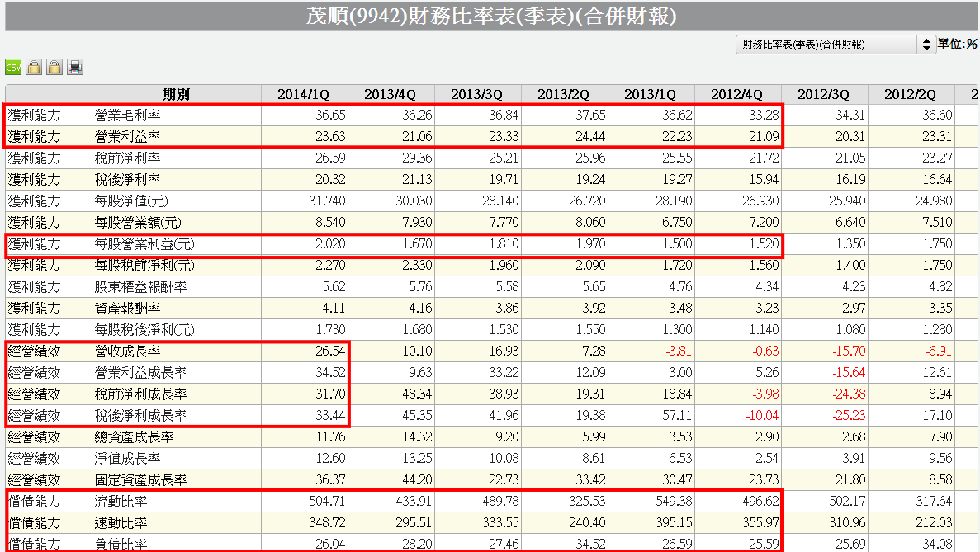Click 每股淨值 value 31.740 for 2014/1Q
980x552 pixels.
pyautogui.click(x=327, y=201)
